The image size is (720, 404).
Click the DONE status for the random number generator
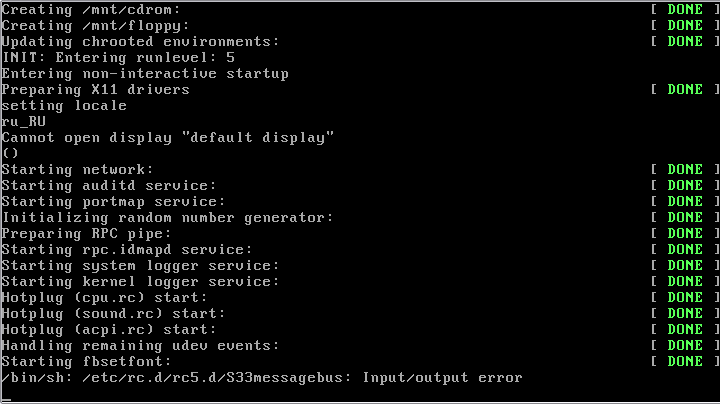pos(685,217)
